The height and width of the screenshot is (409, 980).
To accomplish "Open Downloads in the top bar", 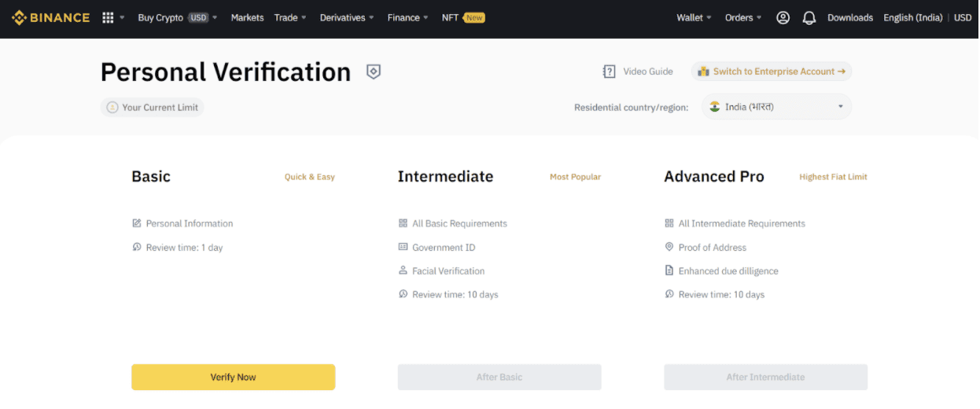I will 850,17.
